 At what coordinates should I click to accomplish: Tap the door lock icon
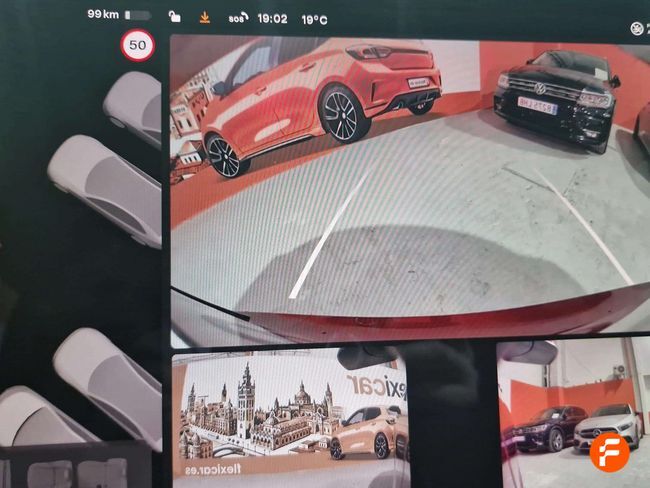[174, 17]
